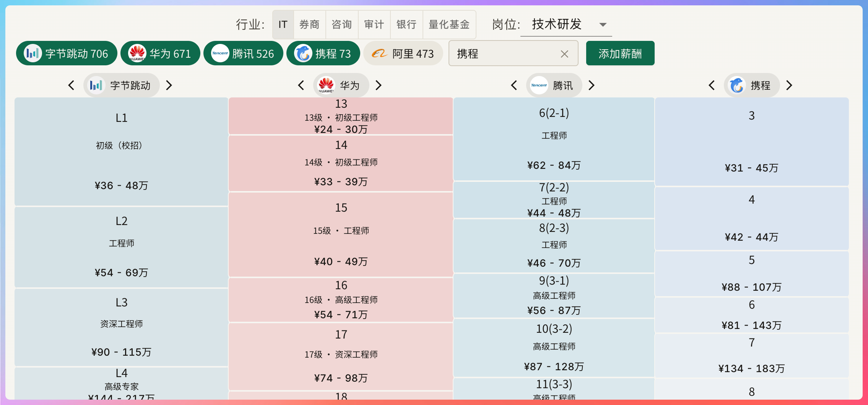The height and width of the screenshot is (405, 868).
Task: Toggle the 携程 73 company chip
Action: (x=323, y=53)
